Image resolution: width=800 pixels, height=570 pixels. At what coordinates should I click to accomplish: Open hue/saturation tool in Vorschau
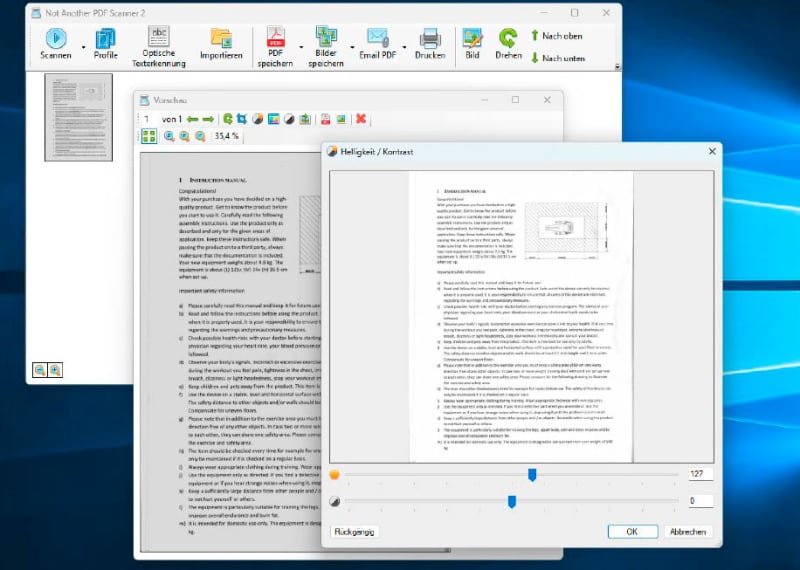click(x=273, y=119)
